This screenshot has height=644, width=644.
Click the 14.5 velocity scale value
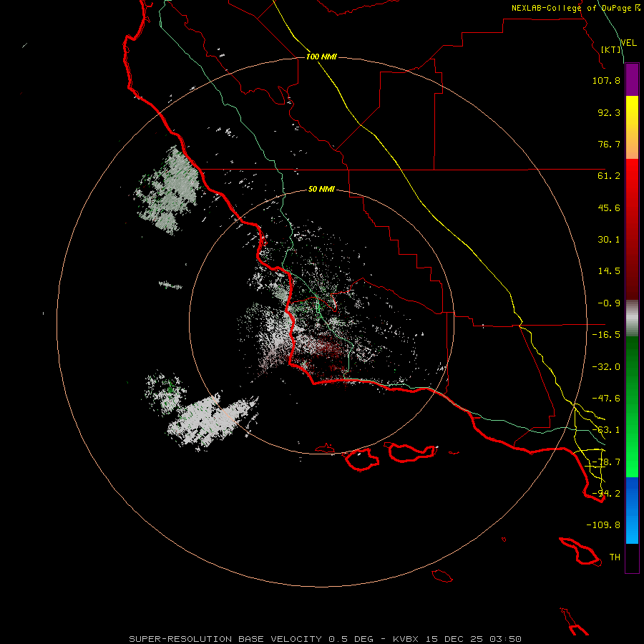coord(609,271)
